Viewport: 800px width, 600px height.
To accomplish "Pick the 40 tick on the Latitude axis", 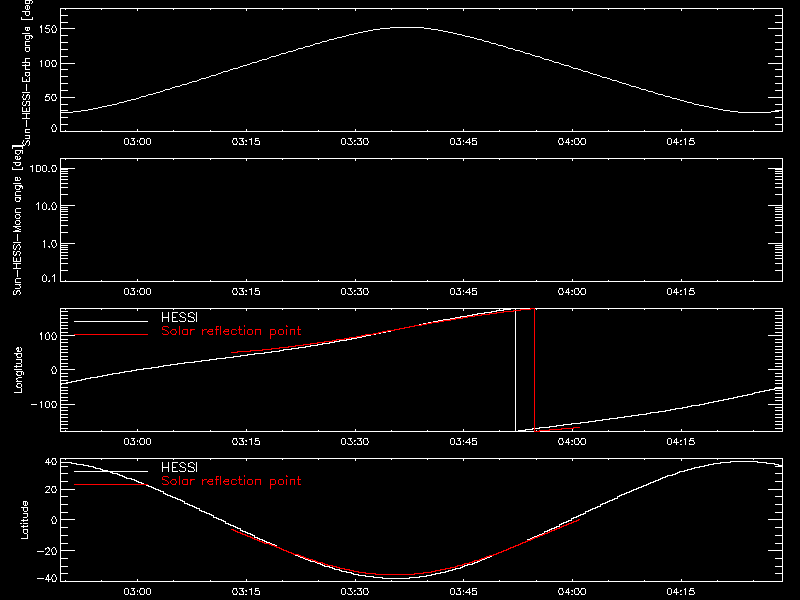I will coord(51,462).
